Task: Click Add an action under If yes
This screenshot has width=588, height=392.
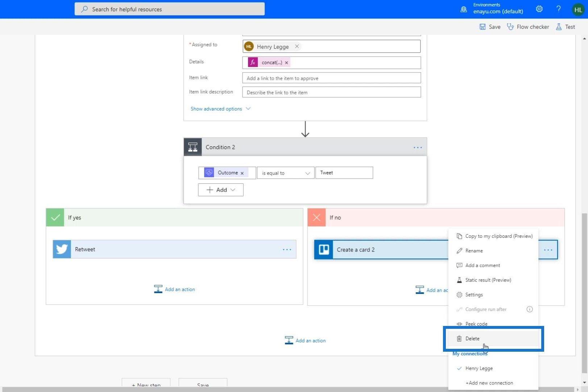Action: pos(174,289)
